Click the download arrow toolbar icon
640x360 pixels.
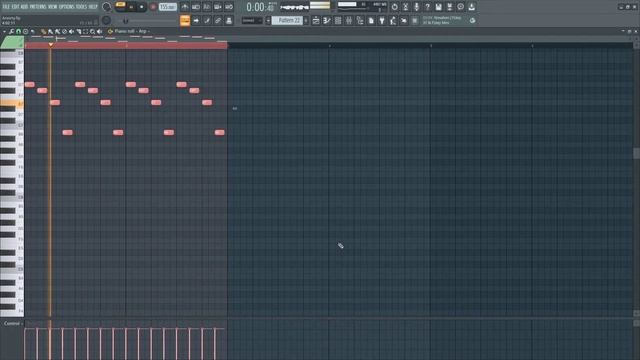pos(471,7)
